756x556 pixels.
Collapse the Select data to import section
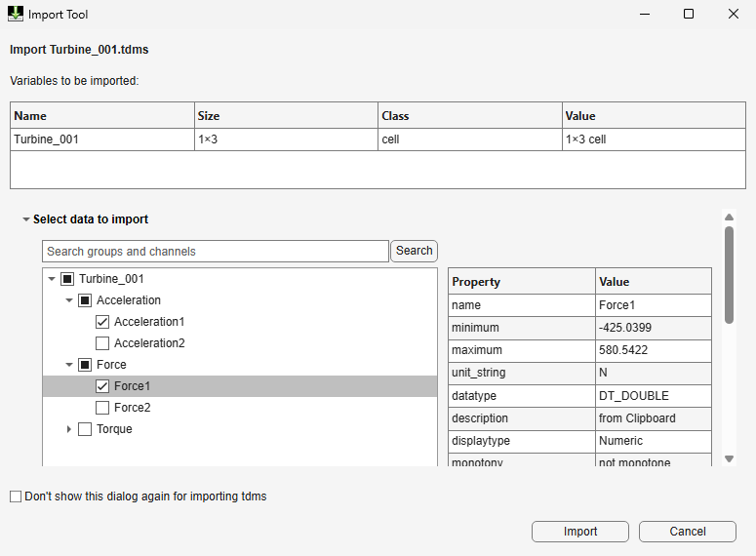pyautogui.click(x=26, y=219)
